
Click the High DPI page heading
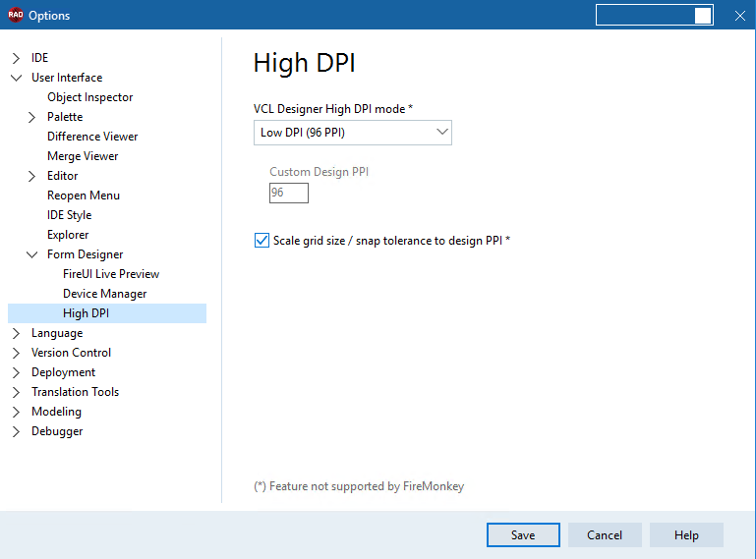pyautogui.click(x=305, y=63)
